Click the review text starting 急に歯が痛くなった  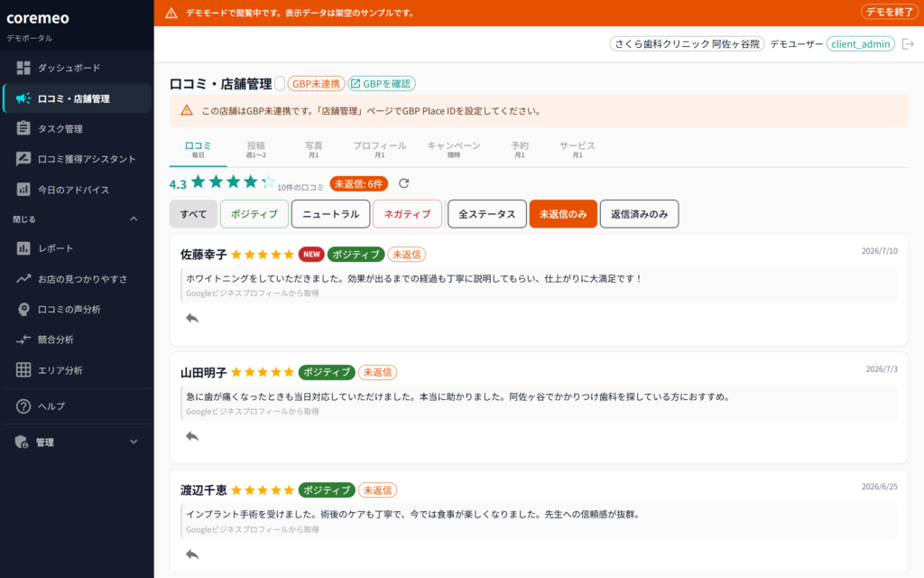click(459, 397)
